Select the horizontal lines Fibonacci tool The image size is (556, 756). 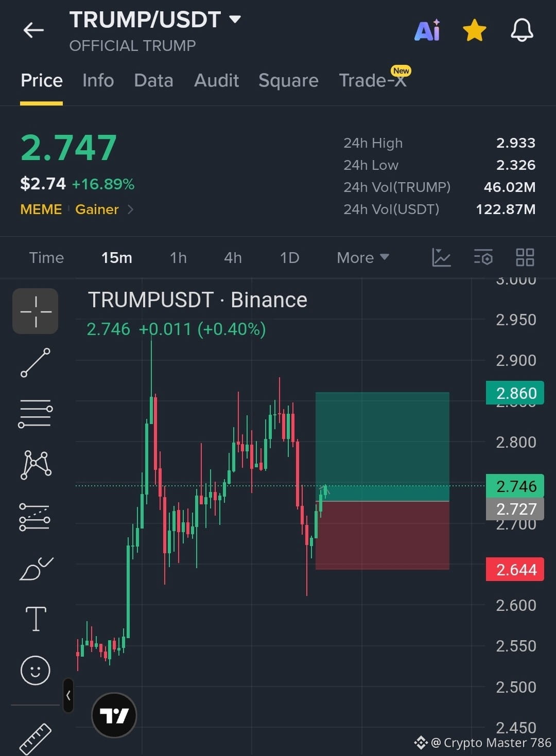(36, 413)
